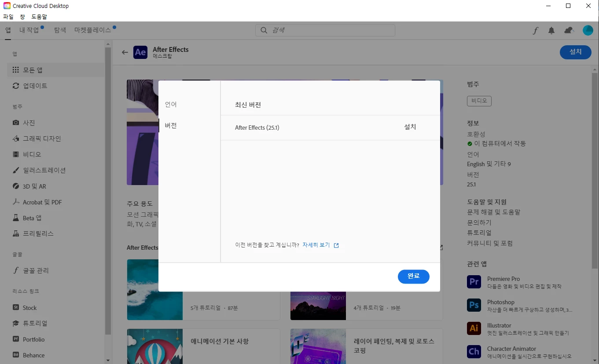Open the Beta 앱 category

coord(55,218)
